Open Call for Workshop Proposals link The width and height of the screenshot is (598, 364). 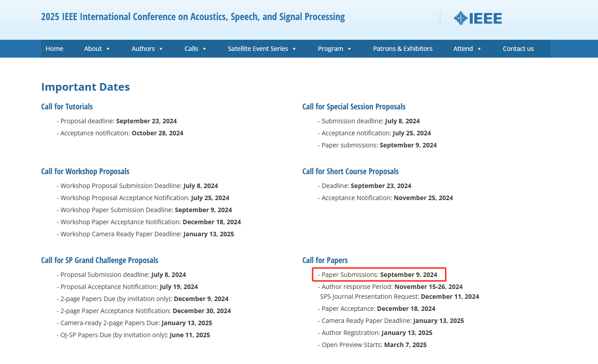pyautogui.click(x=85, y=172)
